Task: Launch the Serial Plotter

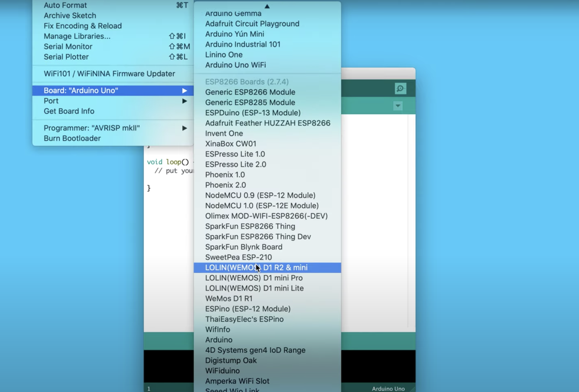Action: pyautogui.click(x=66, y=57)
